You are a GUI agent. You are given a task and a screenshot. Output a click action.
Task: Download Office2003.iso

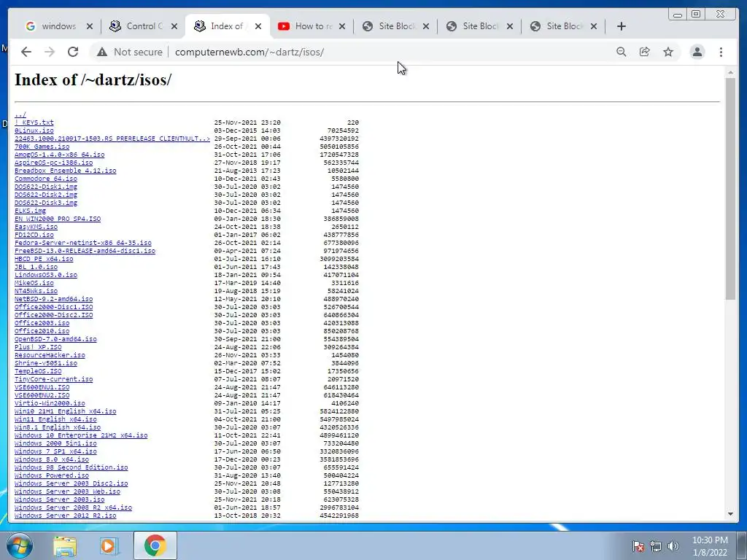[42, 323]
